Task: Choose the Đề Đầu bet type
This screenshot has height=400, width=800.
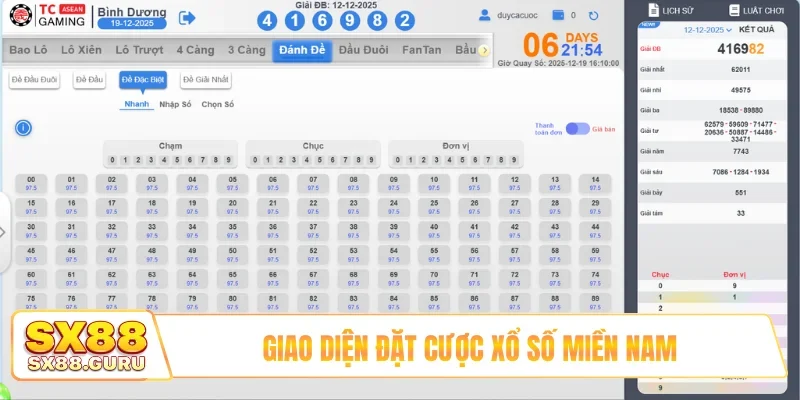Action: pyautogui.click(x=89, y=80)
